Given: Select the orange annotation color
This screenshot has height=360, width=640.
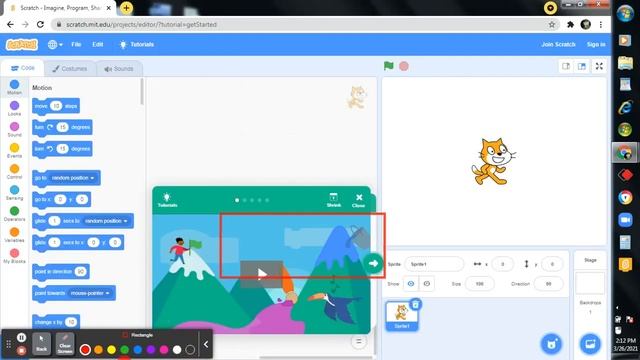Looking at the screenshot, I should (98, 349).
